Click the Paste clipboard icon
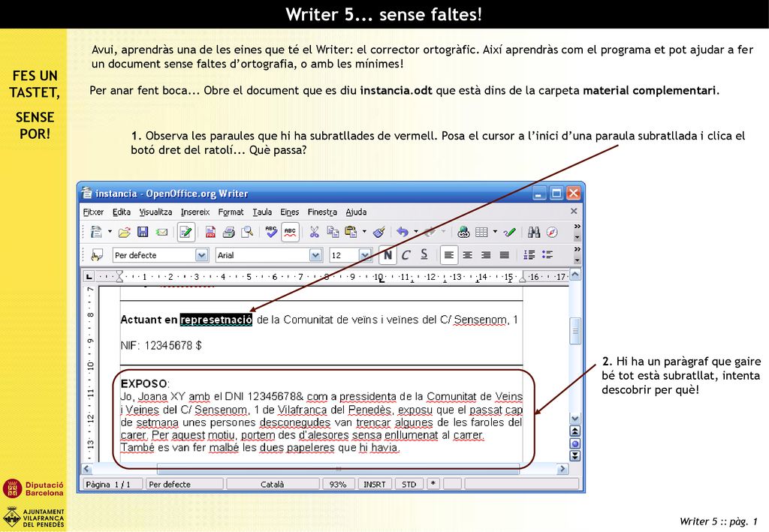 coord(351,232)
